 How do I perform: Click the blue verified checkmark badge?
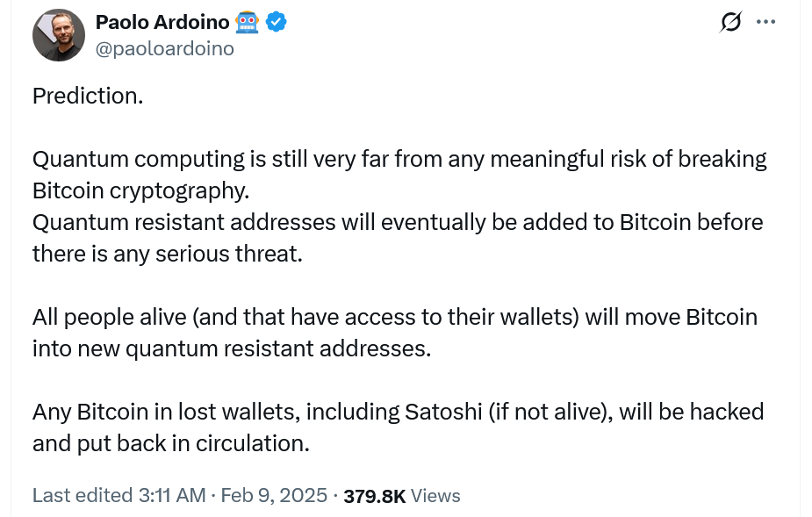coord(277,22)
